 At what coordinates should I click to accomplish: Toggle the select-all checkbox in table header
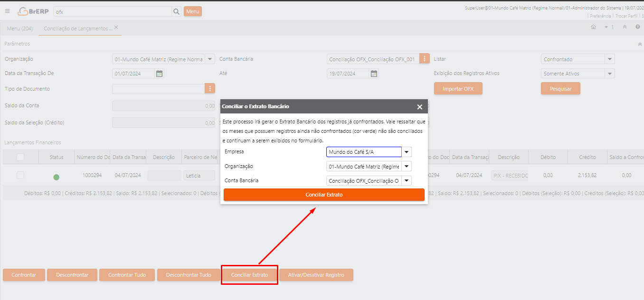coord(20,157)
